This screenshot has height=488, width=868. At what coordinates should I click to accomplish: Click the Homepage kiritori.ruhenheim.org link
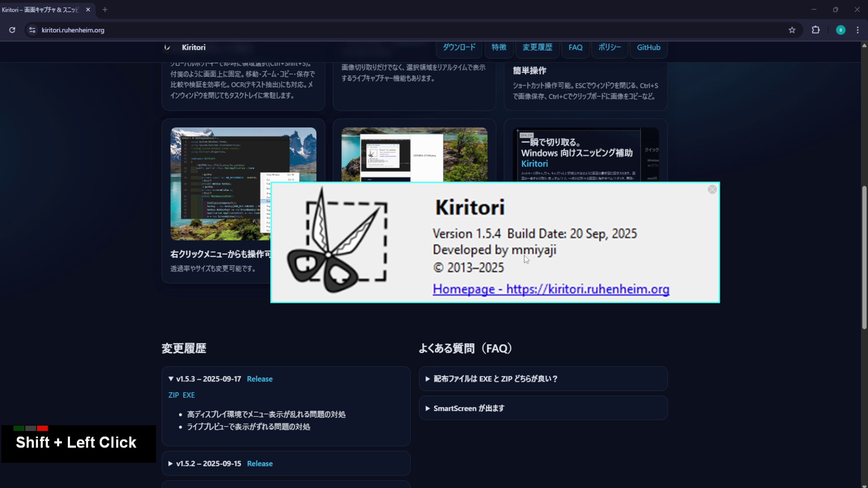pyautogui.click(x=551, y=289)
